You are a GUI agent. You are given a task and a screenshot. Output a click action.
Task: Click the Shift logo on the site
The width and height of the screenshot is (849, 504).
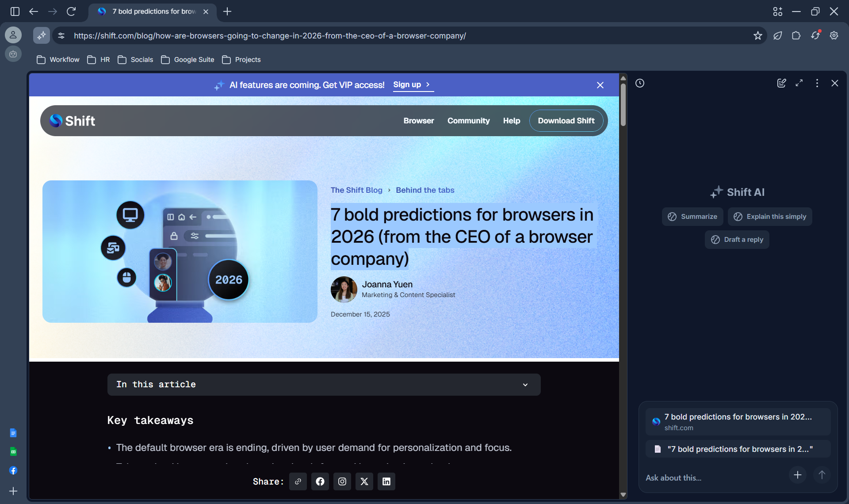[72, 121]
